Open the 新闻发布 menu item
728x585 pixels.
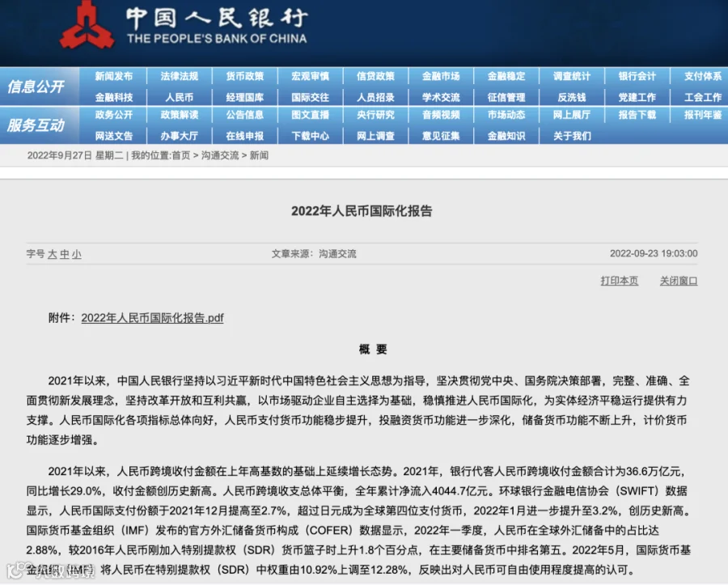[114, 76]
